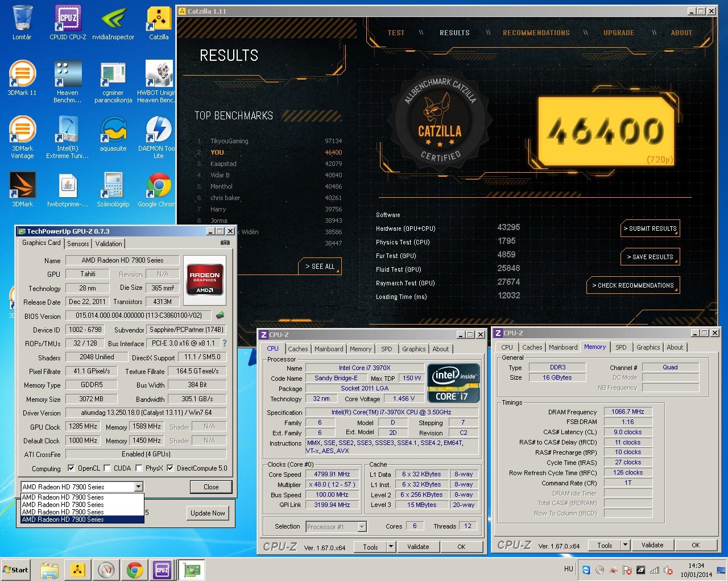Click Catzilla icon in taskbar
Screen dimensions: 728x582
[78, 569]
